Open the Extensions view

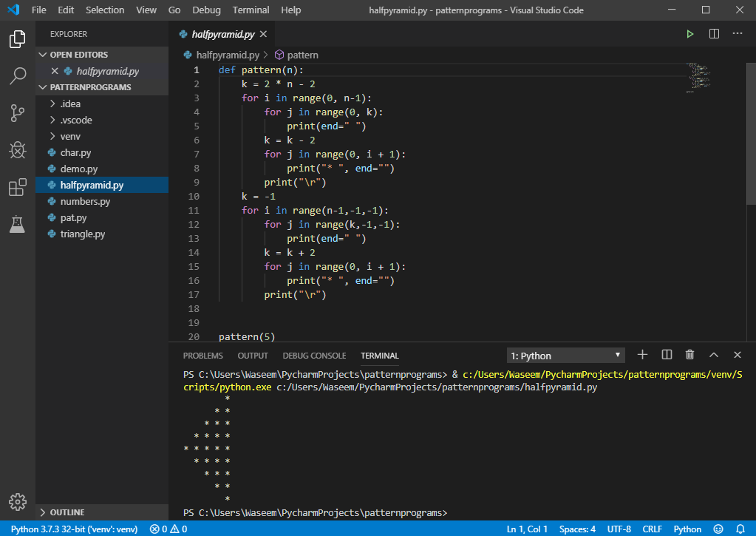pyautogui.click(x=18, y=188)
